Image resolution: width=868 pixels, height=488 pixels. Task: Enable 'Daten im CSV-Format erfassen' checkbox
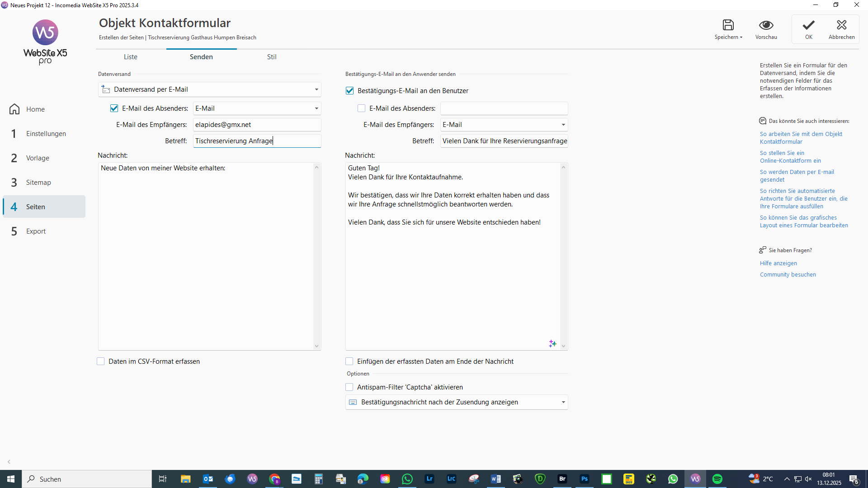(101, 361)
